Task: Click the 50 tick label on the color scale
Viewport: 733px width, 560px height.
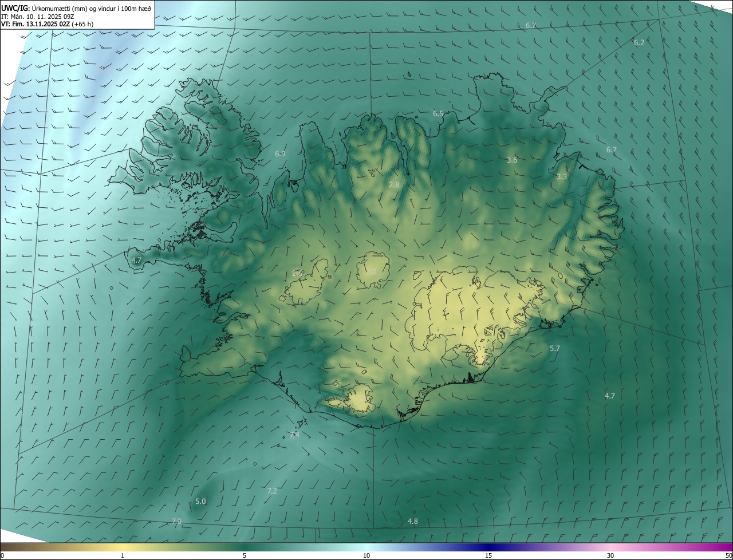Action: (728, 555)
